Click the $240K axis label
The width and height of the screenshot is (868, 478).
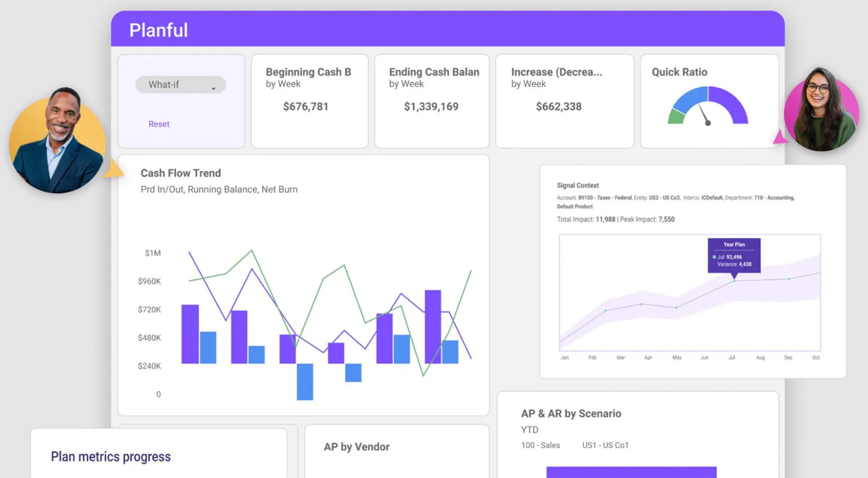(x=149, y=366)
